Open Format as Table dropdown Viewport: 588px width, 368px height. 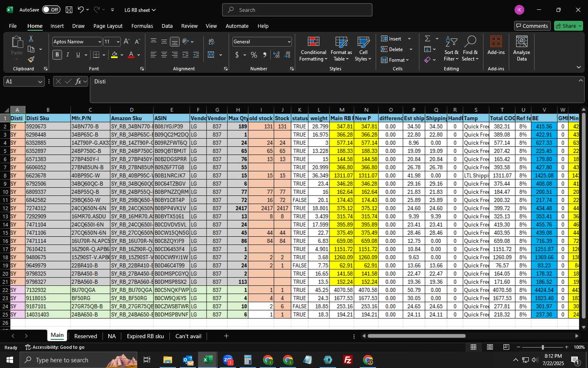(341, 49)
